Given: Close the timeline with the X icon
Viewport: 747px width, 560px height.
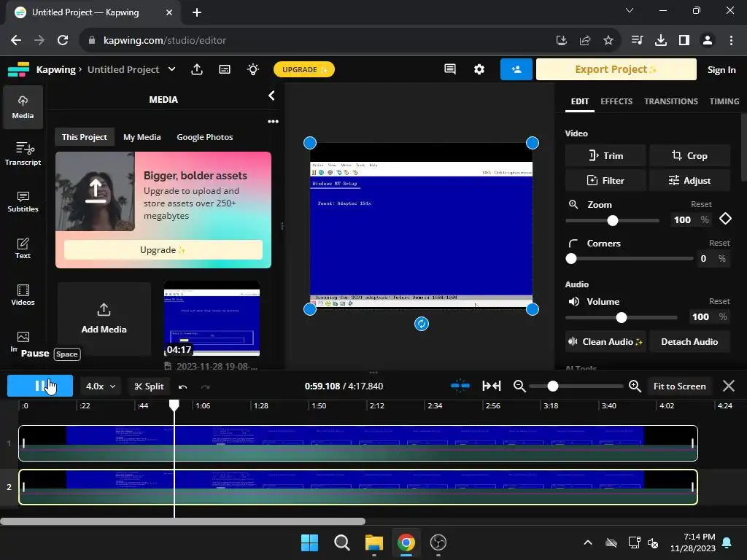Looking at the screenshot, I should [x=729, y=386].
